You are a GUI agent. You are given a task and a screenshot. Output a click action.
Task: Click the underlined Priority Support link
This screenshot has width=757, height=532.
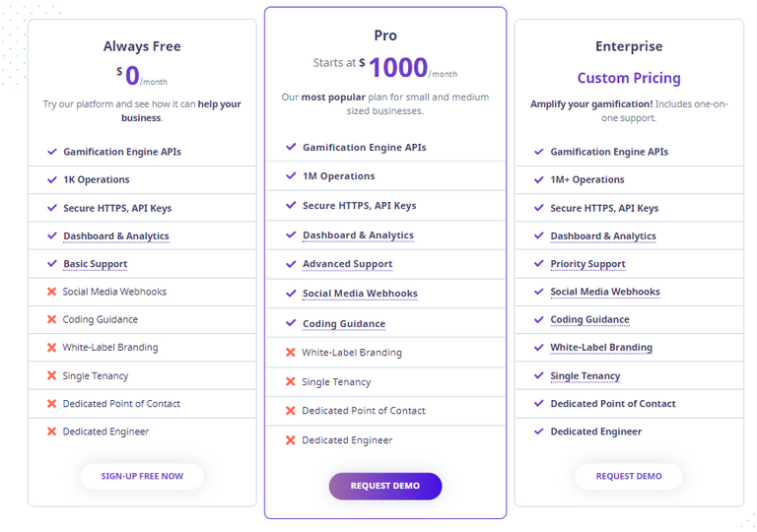587,264
